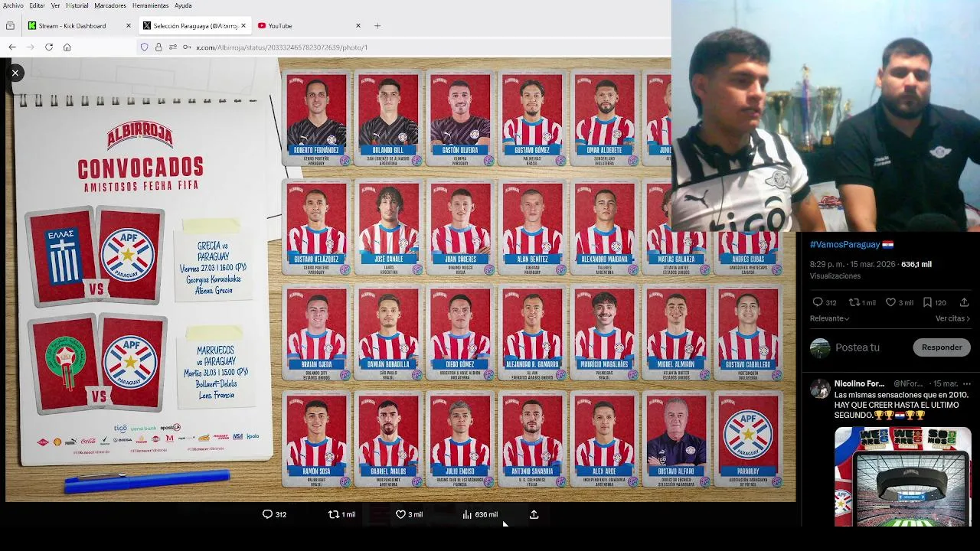Open Nicolino For... profile name
980x551 pixels.
tap(859, 383)
